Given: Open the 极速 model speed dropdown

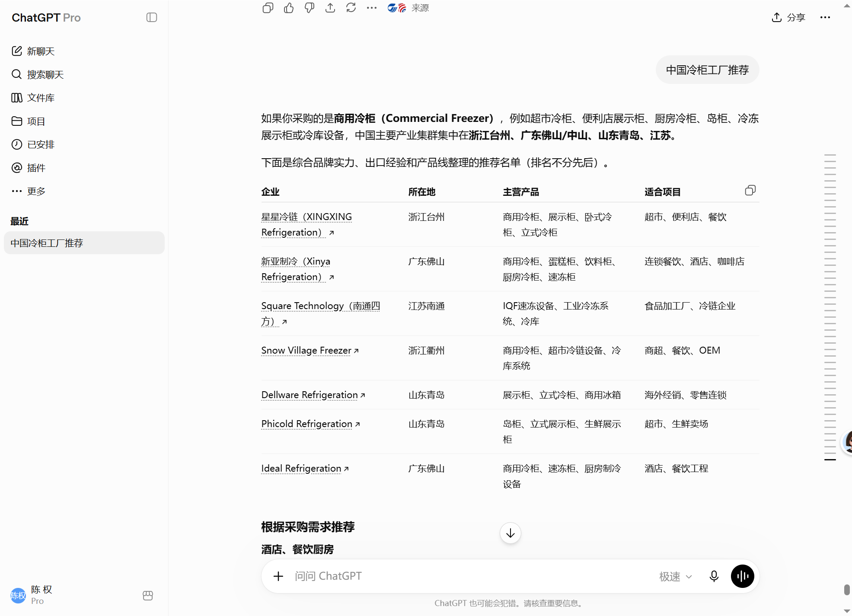Looking at the screenshot, I should [x=676, y=577].
